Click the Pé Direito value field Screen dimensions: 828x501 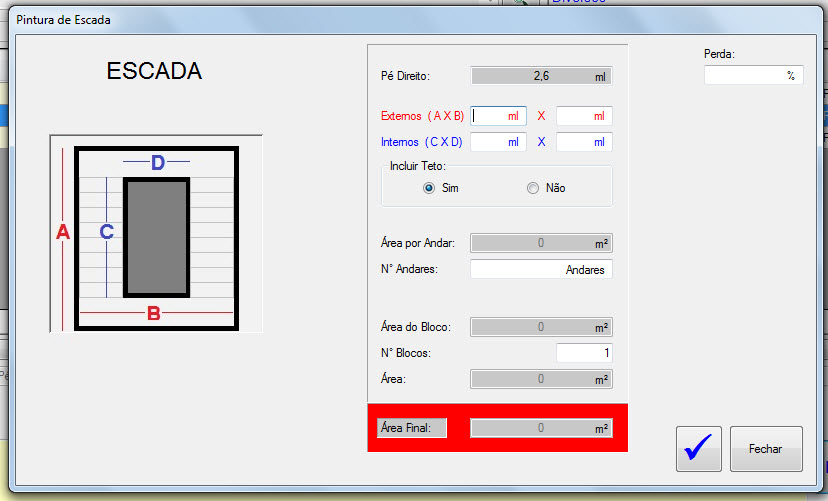[541, 76]
